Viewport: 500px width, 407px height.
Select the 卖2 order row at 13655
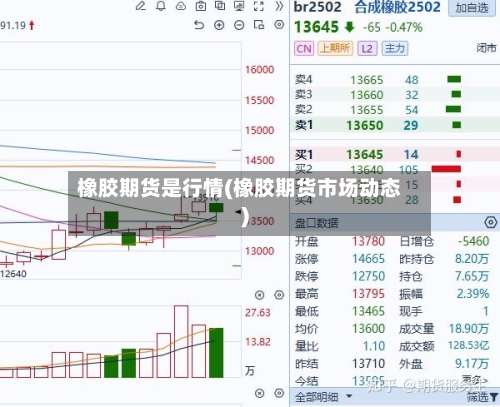tap(395, 110)
